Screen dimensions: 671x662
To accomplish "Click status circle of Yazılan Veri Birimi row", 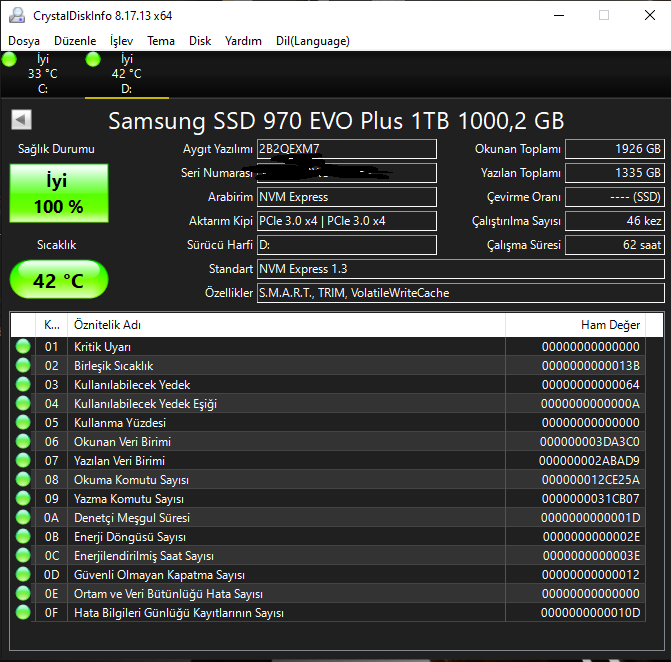I will 23,460.
